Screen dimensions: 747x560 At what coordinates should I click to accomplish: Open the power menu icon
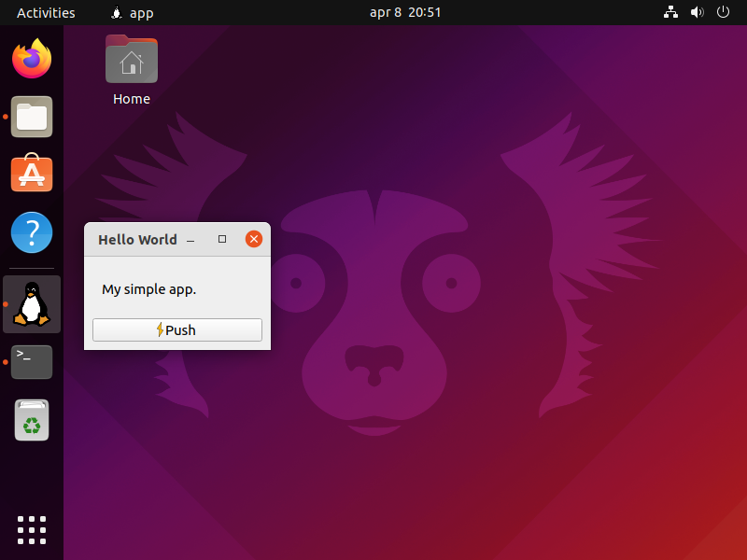click(x=723, y=12)
